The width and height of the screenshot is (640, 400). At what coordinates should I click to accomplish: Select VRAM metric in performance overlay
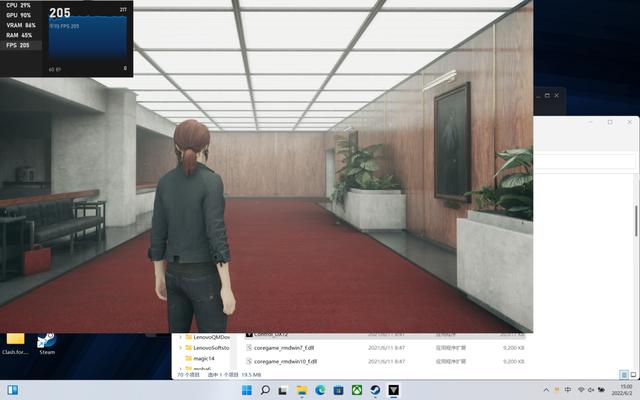21,25
